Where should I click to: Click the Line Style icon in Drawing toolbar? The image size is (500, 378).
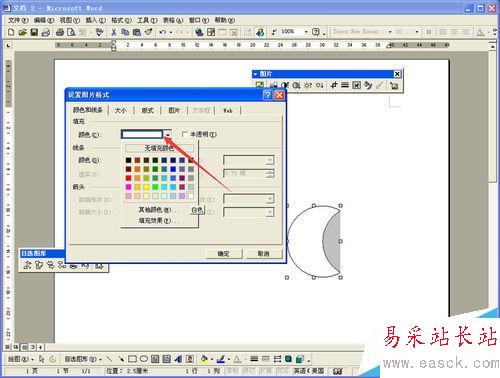(x=254, y=359)
